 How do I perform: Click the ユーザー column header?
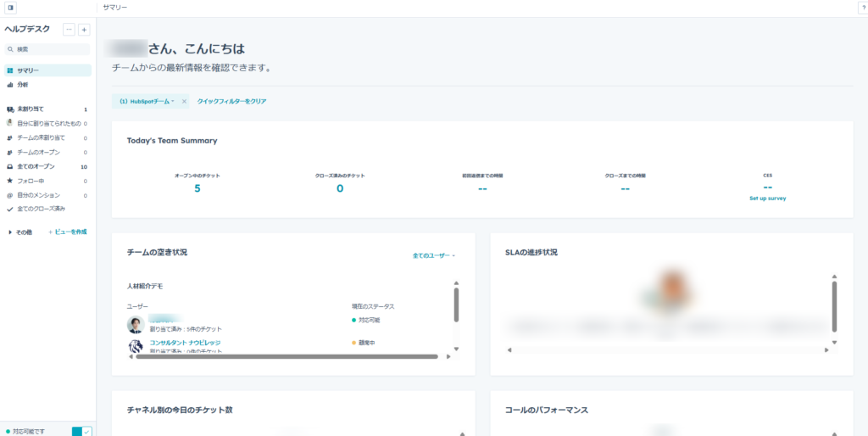point(137,306)
